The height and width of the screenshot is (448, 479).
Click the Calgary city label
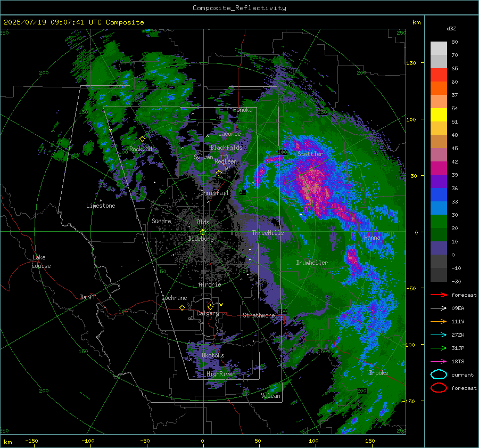(x=208, y=313)
